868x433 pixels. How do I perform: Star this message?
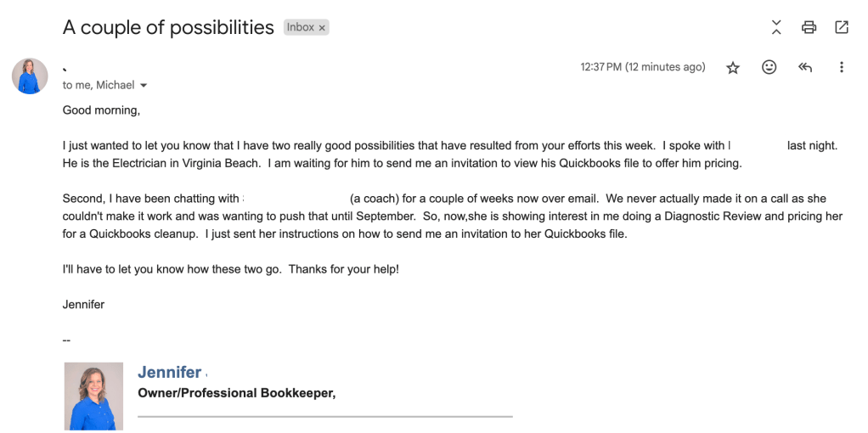point(733,68)
